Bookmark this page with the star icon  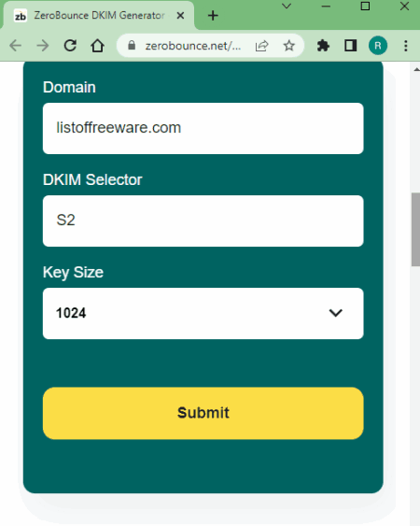click(x=289, y=46)
